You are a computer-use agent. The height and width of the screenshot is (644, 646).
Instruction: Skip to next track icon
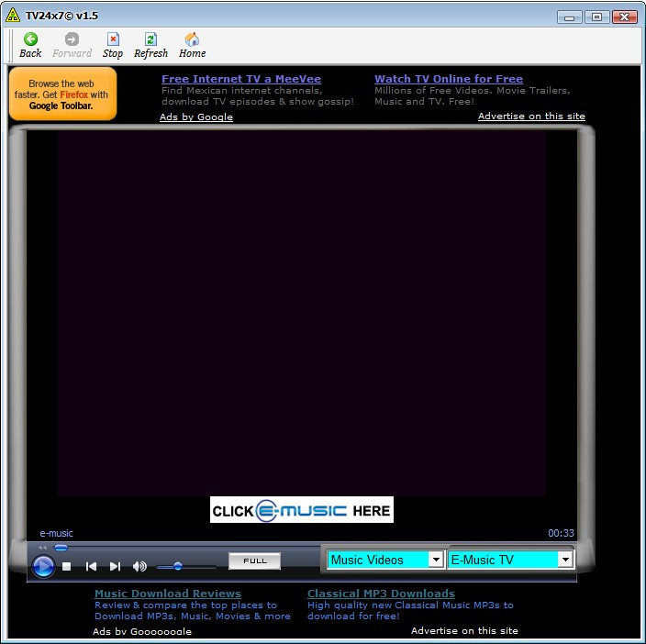(x=115, y=567)
